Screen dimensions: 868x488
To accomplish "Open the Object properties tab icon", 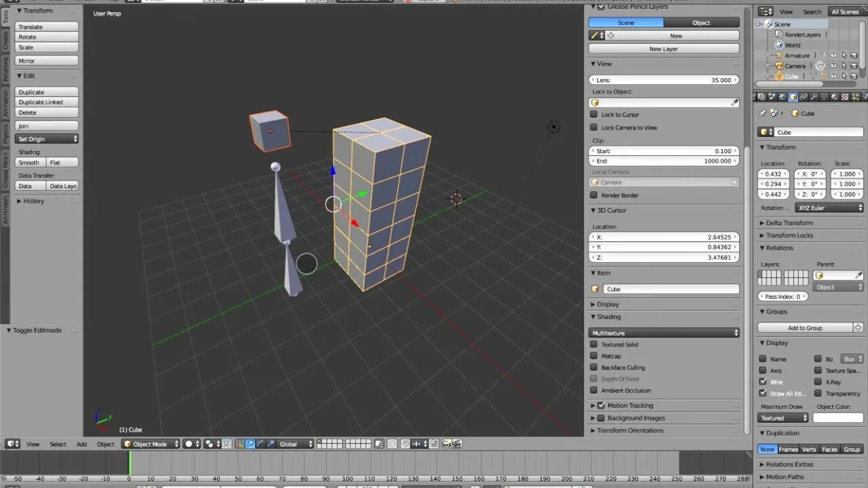I will tap(793, 97).
